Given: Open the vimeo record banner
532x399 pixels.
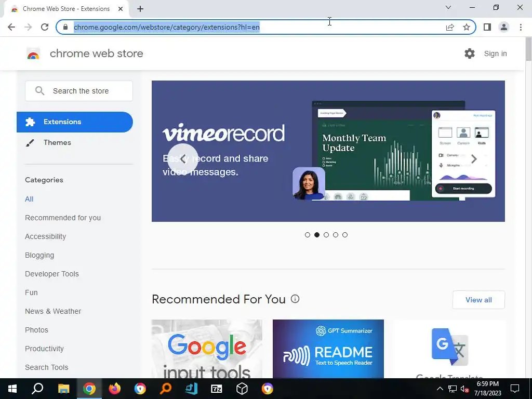Looking at the screenshot, I should (328, 151).
